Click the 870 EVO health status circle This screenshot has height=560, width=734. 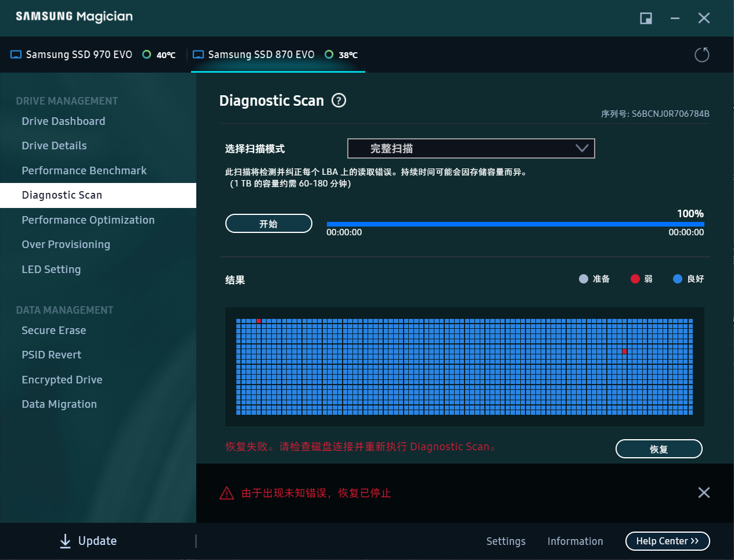[329, 55]
